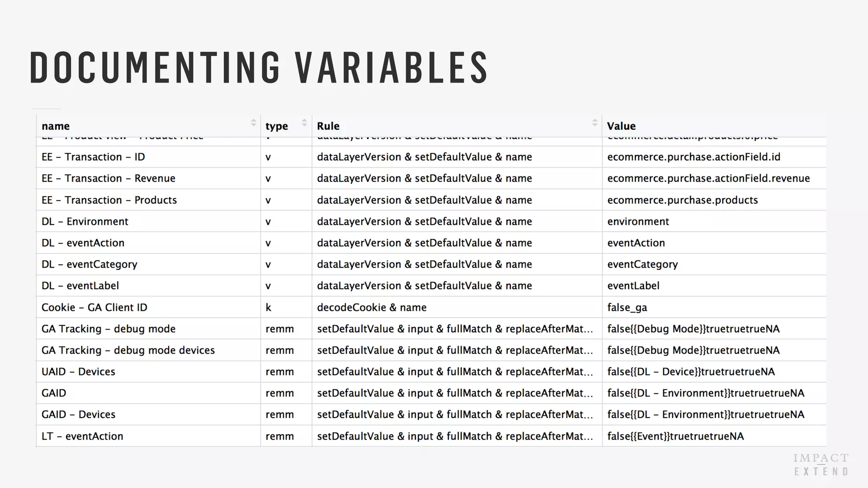Select the 'DL – eventLabel' name cell

148,286
